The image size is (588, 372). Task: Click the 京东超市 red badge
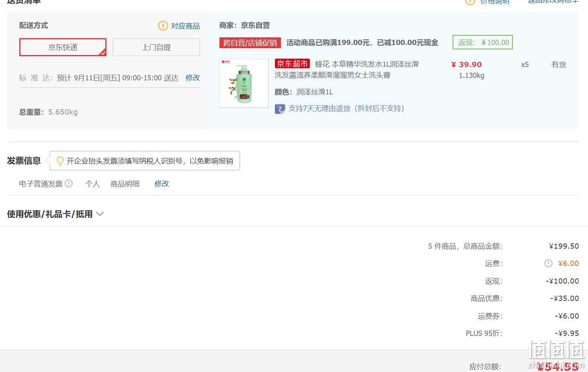pyautogui.click(x=292, y=64)
